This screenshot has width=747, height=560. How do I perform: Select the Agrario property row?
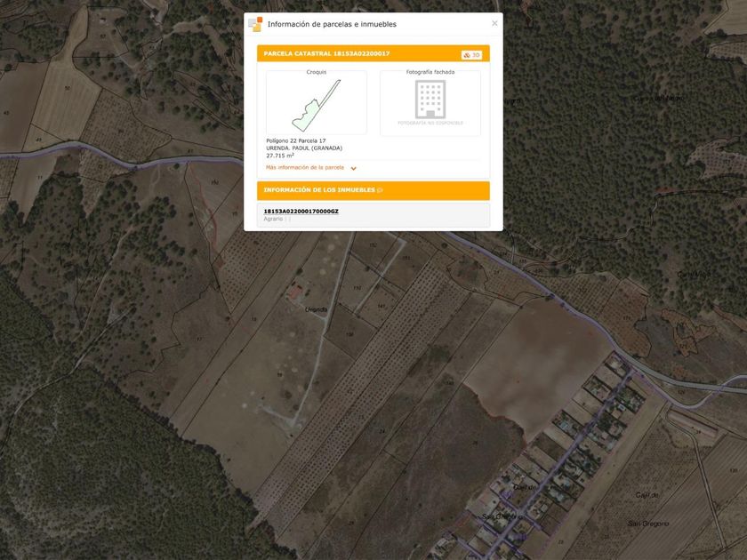(x=373, y=215)
